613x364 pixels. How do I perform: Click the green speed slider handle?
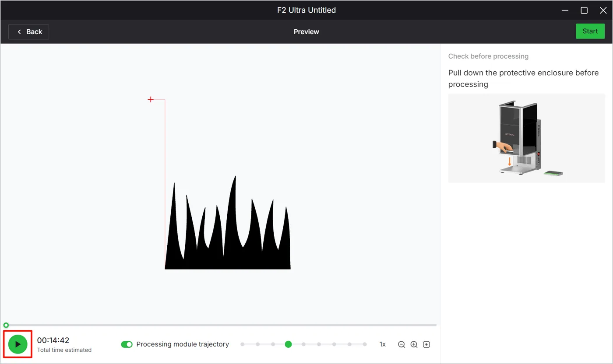click(x=288, y=344)
